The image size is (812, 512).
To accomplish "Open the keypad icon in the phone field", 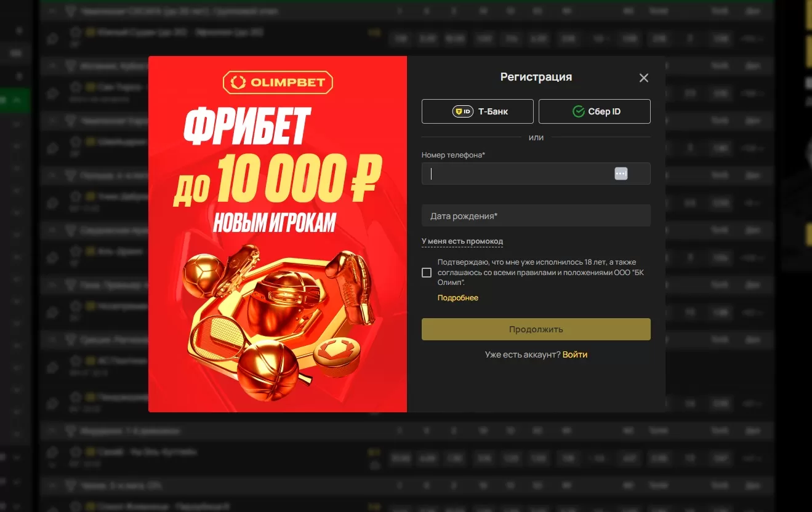I will click(621, 174).
